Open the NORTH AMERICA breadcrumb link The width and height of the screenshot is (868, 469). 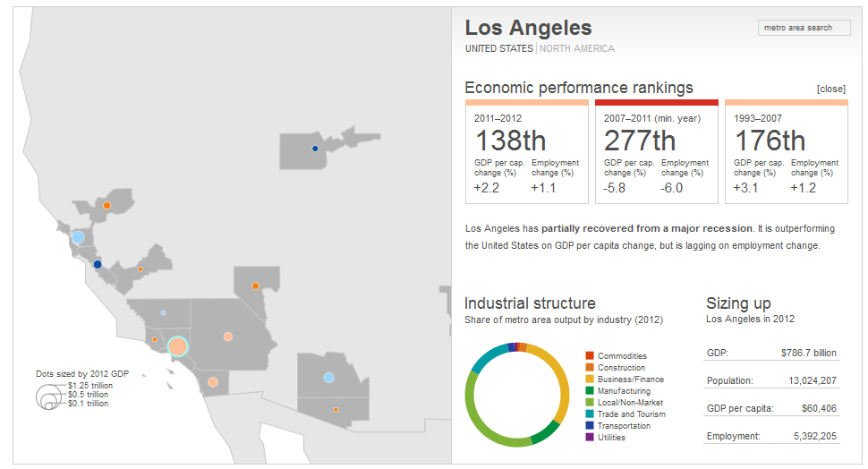(577, 49)
